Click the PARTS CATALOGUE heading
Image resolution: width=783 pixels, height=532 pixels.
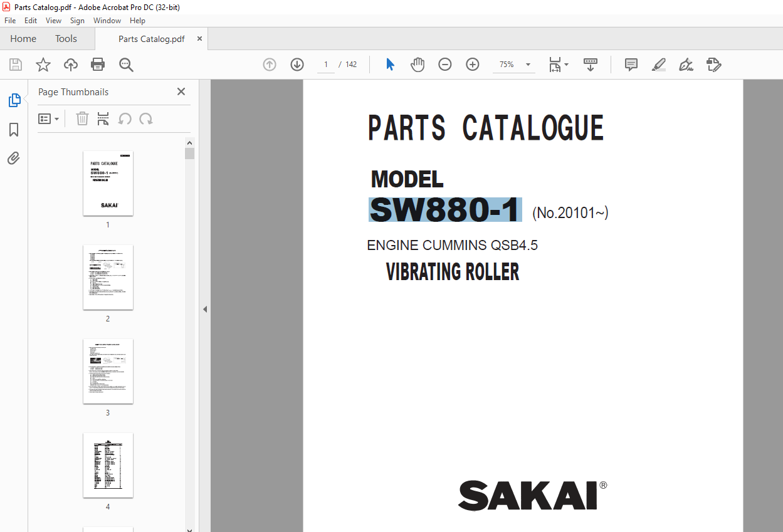tap(486, 128)
